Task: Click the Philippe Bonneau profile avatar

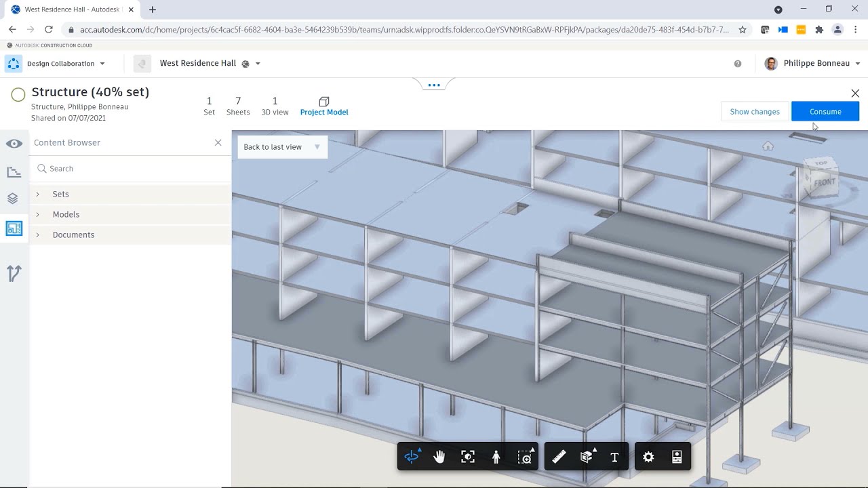Action: 771,64
